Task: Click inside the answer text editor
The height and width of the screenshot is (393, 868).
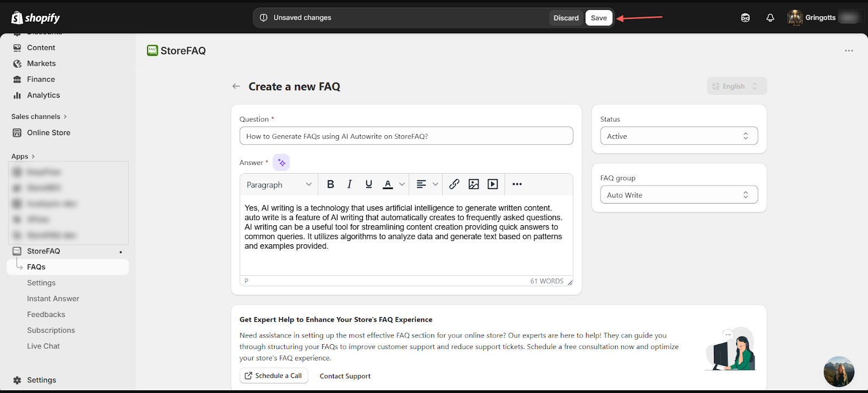Action: tap(406, 235)
